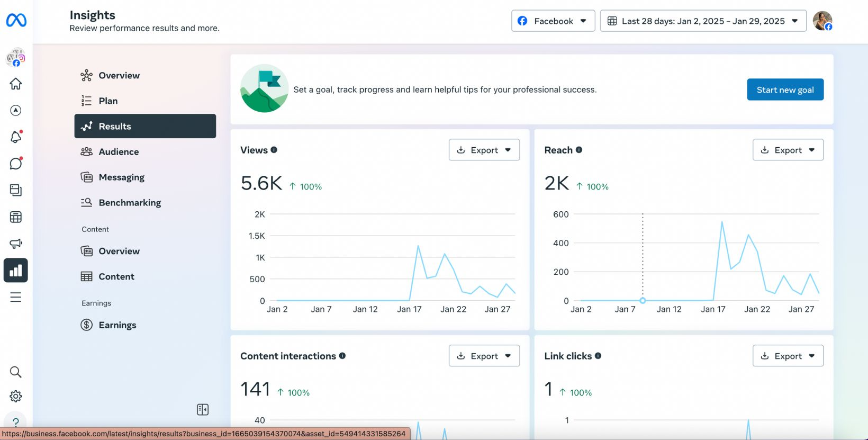Open Overview under the Content heading

(145, 251)
